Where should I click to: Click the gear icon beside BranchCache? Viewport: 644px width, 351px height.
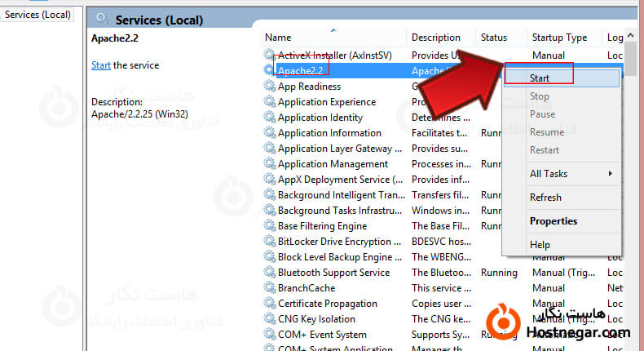(270, 288)
